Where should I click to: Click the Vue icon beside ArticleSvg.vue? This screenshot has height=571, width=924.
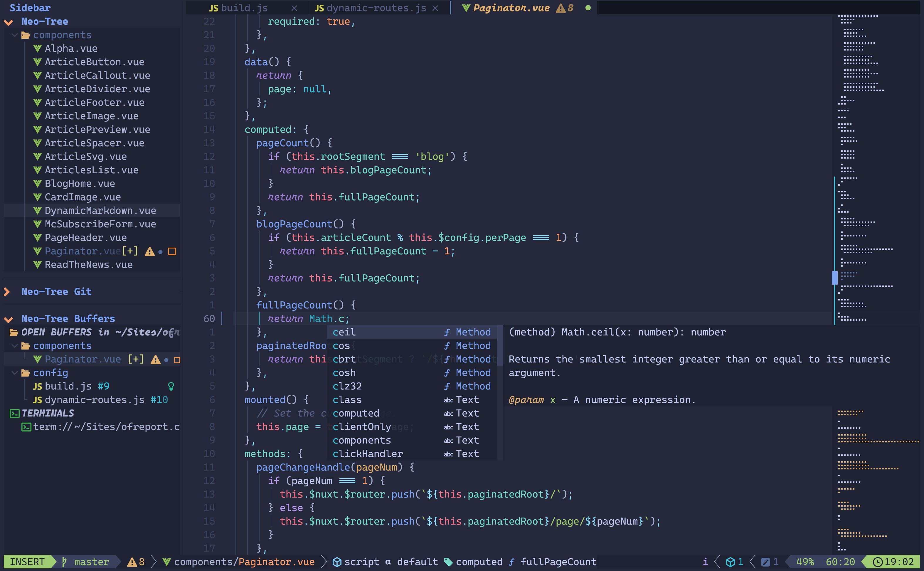click(x=37, y=157)
